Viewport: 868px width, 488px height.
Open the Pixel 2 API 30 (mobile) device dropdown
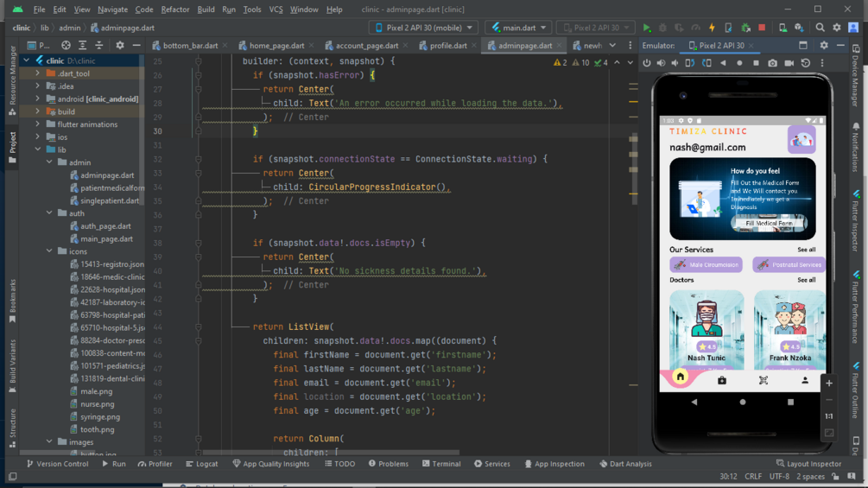tap(425, 28)
